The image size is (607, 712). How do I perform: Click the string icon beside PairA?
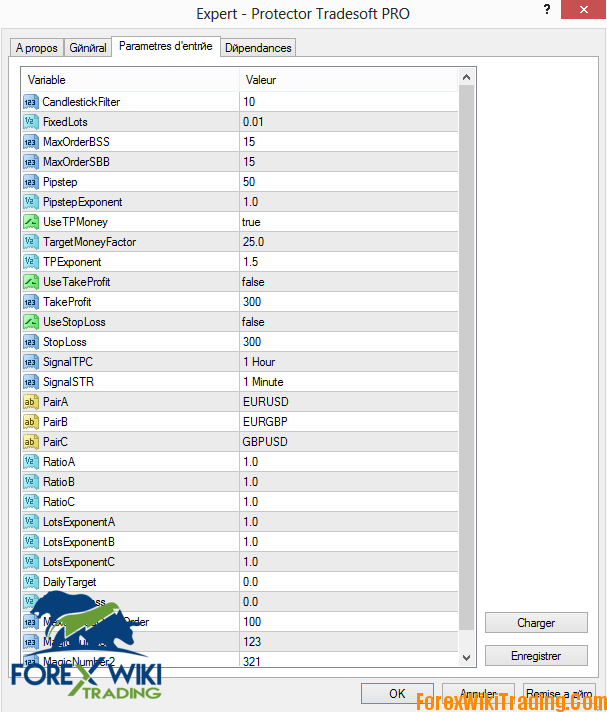click(30, 402)
